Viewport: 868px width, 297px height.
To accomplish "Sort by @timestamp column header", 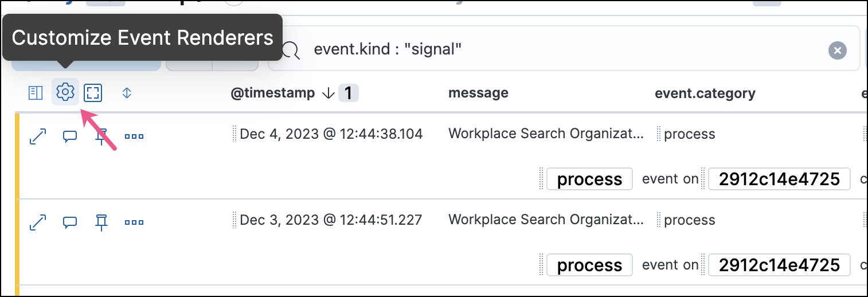I will [273, 93].
